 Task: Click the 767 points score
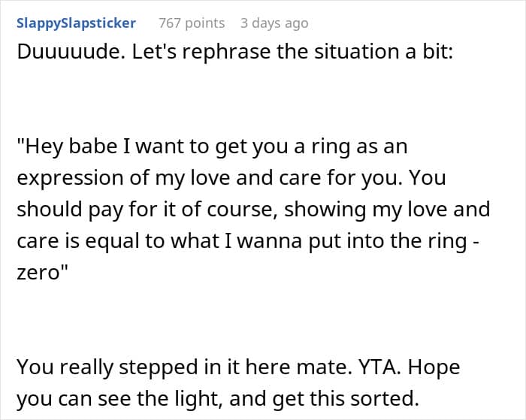(x=192, y=23)
